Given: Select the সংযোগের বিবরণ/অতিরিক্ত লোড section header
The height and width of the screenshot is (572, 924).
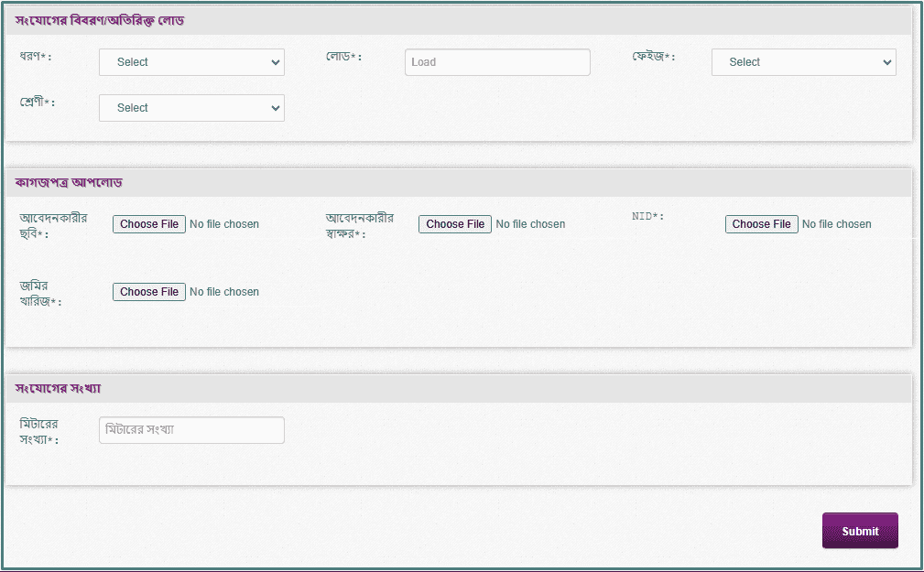Looking at the screenshot, I should coord(100,20).
